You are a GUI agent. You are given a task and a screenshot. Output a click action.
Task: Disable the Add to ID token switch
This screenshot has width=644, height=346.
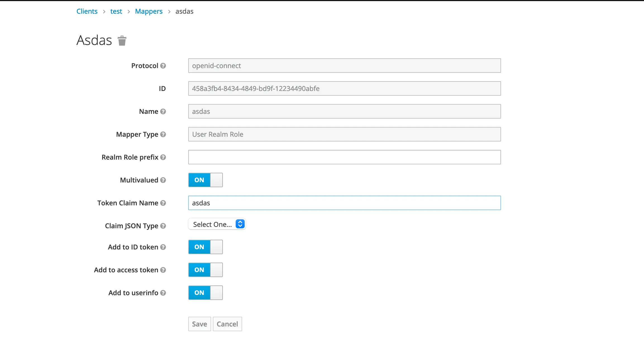tap(205, 247)
